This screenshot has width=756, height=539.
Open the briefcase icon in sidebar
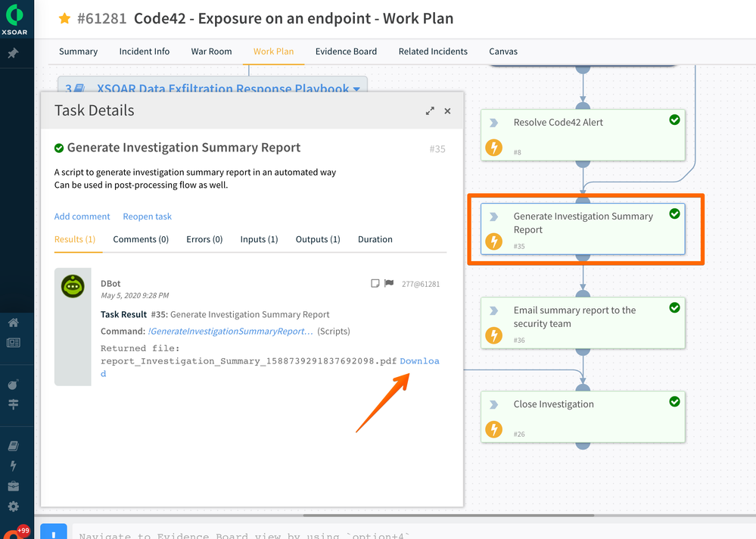click(x=13, y=486)
